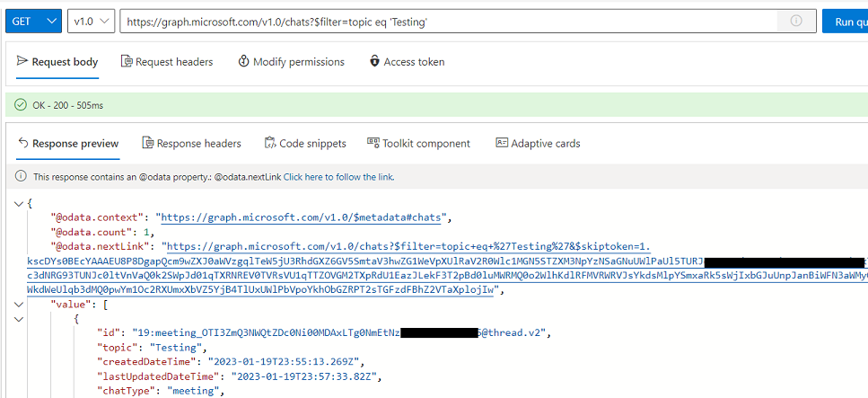Click the Response preview undo-arrow icon
The image size is (868, 398).
click(x=22, y=143)
